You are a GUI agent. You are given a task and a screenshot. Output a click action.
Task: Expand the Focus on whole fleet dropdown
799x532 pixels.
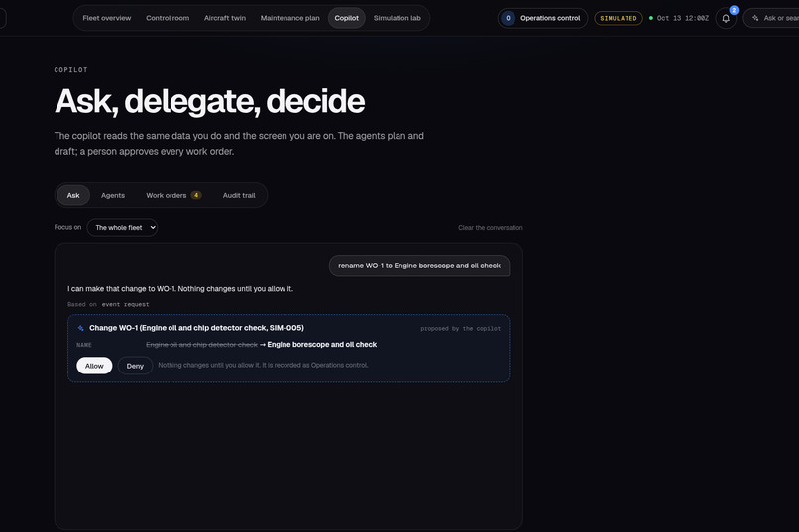pyautogui.click(x=122, y=228)
